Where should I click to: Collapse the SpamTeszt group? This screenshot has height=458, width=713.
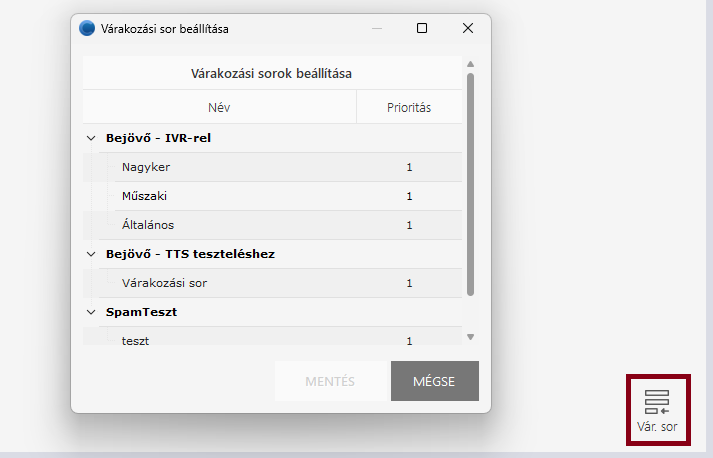[x=91, y=312]
